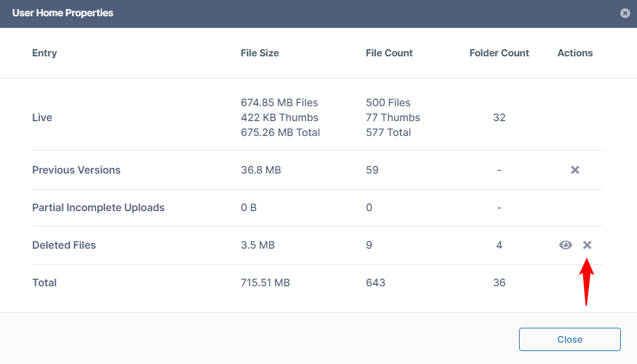Screen dimensions: 637x364
Task: Click the File Count column header
Action: point(389,53)
